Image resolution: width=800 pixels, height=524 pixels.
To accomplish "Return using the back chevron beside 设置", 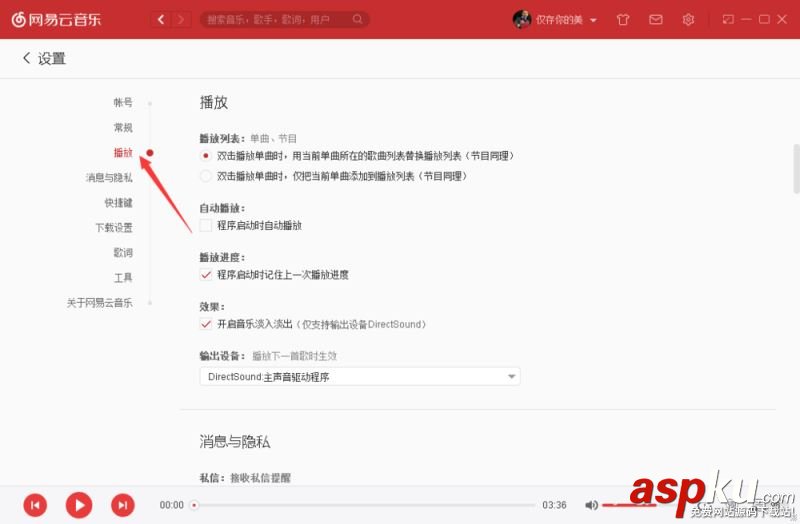I will click(x=27, y=58).
